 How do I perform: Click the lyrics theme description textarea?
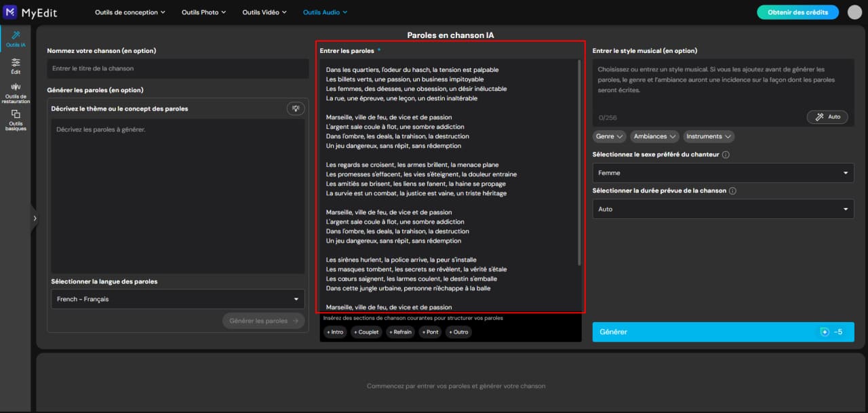click(178, 196)
